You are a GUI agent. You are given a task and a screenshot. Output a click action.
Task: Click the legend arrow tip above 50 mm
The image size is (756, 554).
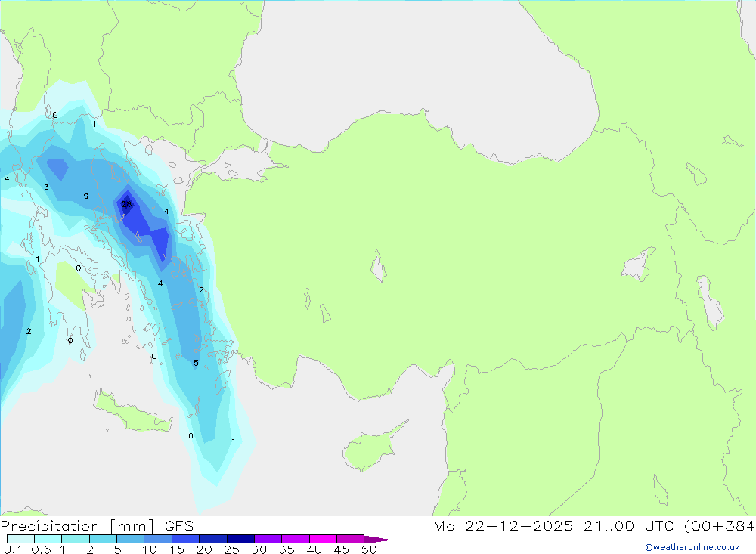[378, 540]
